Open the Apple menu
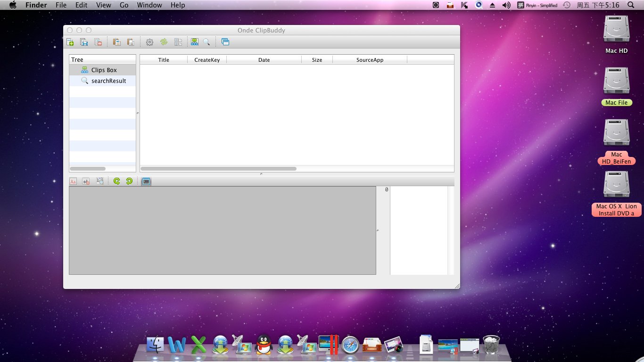The height and width of the screenshot is (362, 644). 13,5
